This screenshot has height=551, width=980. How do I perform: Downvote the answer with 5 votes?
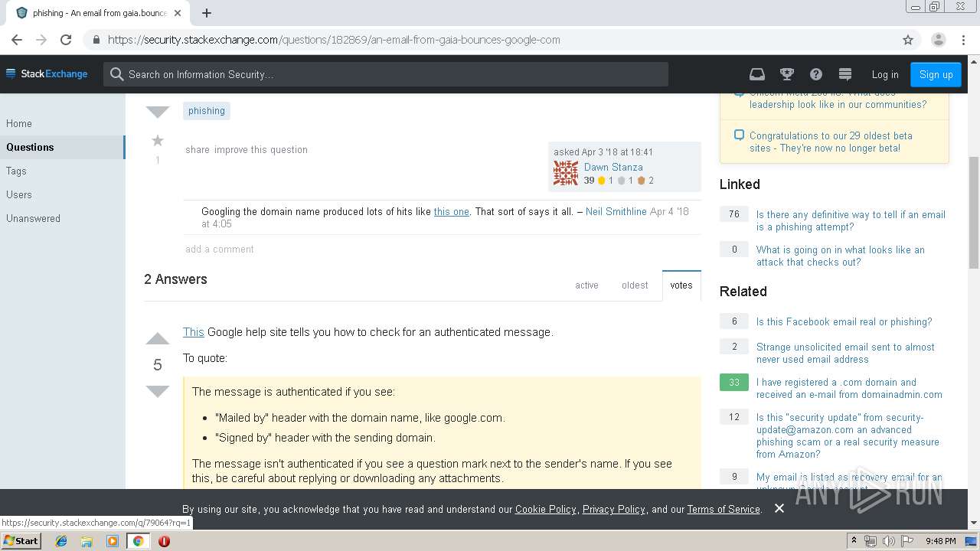click(158, 392)
